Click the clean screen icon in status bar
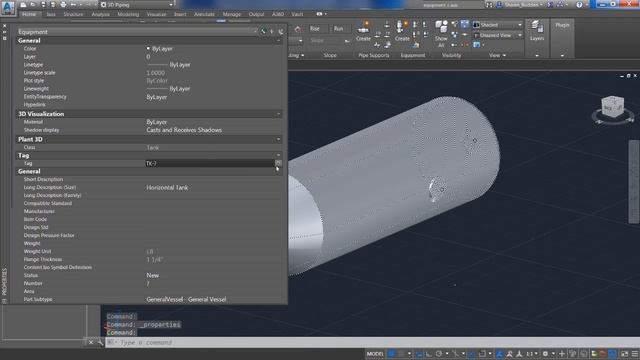Image resolution: width=640 pixels, height=360 pixels. click(x=624, y=354)
